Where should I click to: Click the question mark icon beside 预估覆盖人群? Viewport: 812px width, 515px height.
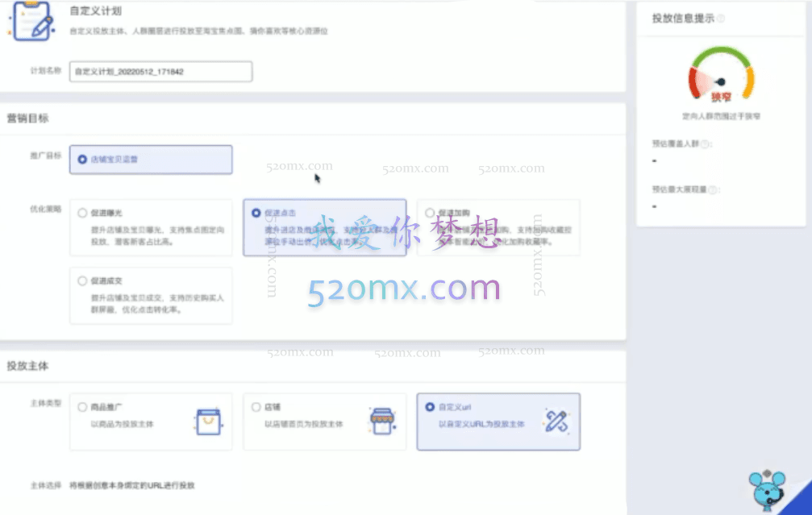704,143
